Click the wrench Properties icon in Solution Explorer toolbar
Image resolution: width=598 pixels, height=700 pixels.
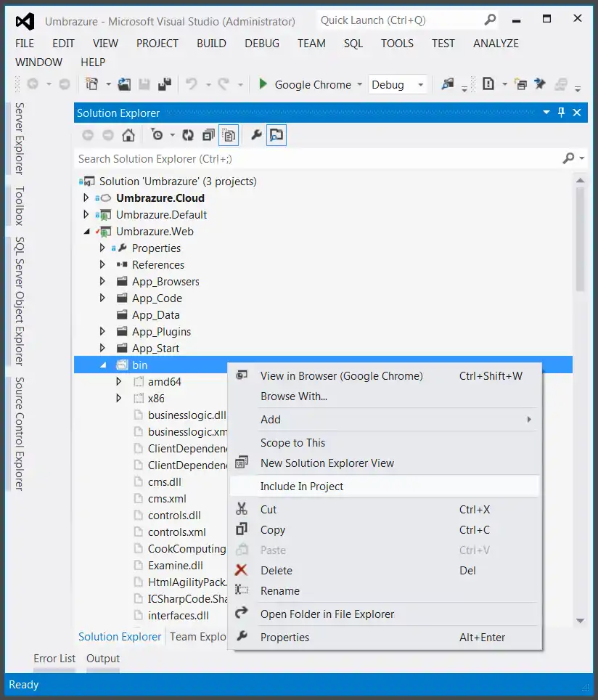(256, 134)
